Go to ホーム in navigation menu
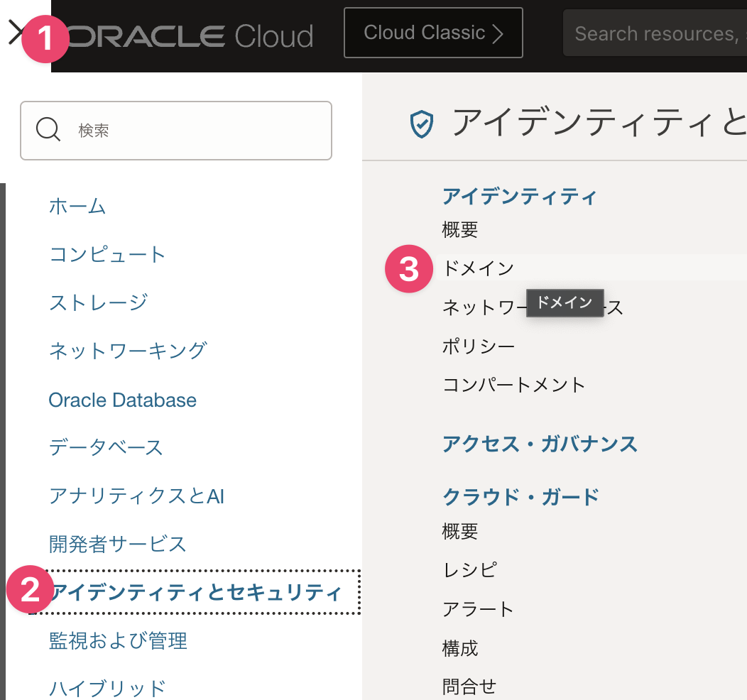 point(77,206)
